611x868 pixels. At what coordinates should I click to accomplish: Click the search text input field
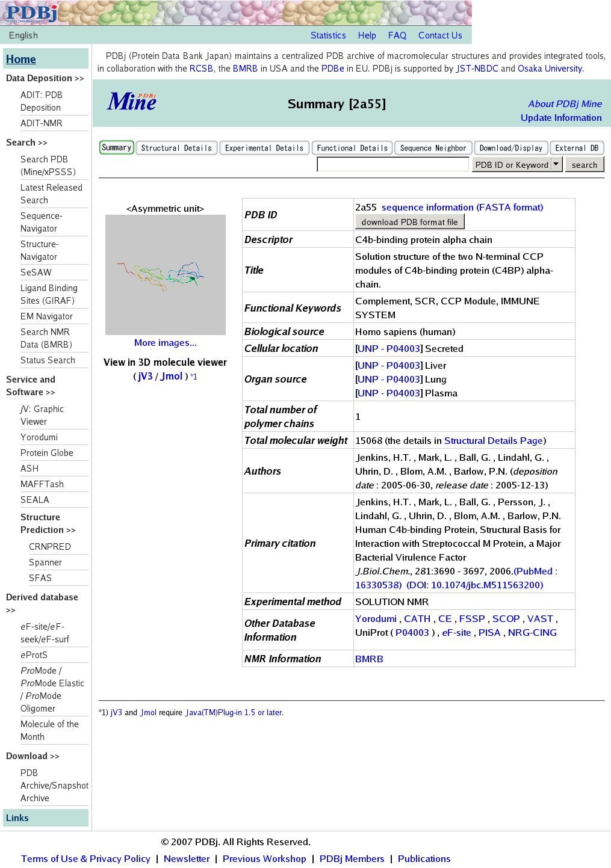pos(392,164)
